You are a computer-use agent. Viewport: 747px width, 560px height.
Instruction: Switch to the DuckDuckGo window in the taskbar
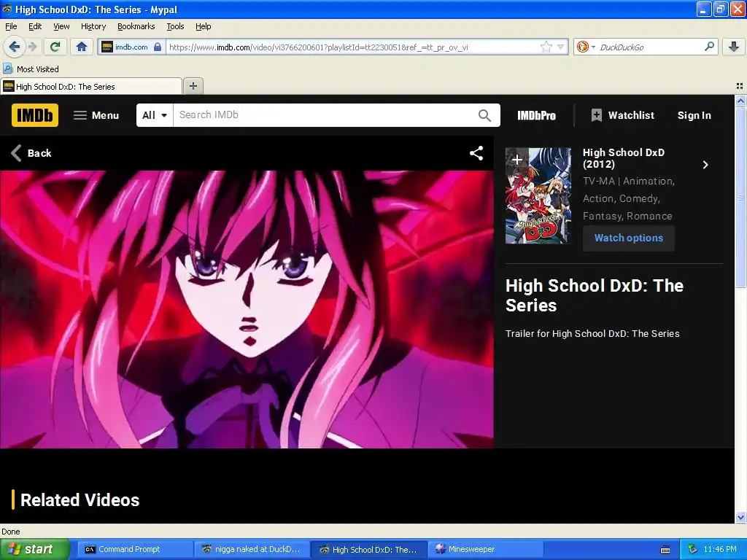click(252, 549)
